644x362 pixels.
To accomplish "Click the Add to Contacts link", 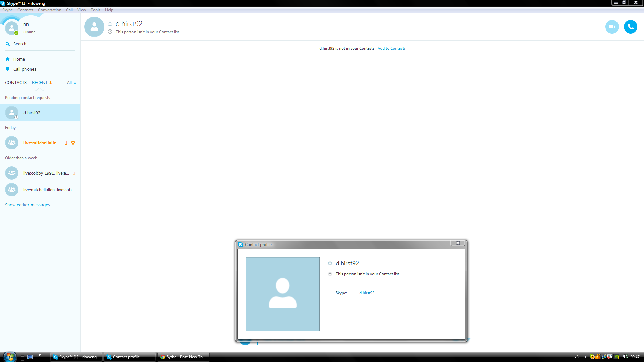I will point(391,48).
